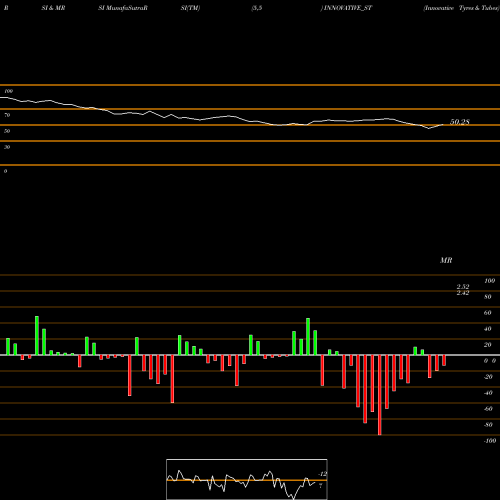
Task: Click the '-12' value in the mini chart
Action: click(x=322, y=474)
